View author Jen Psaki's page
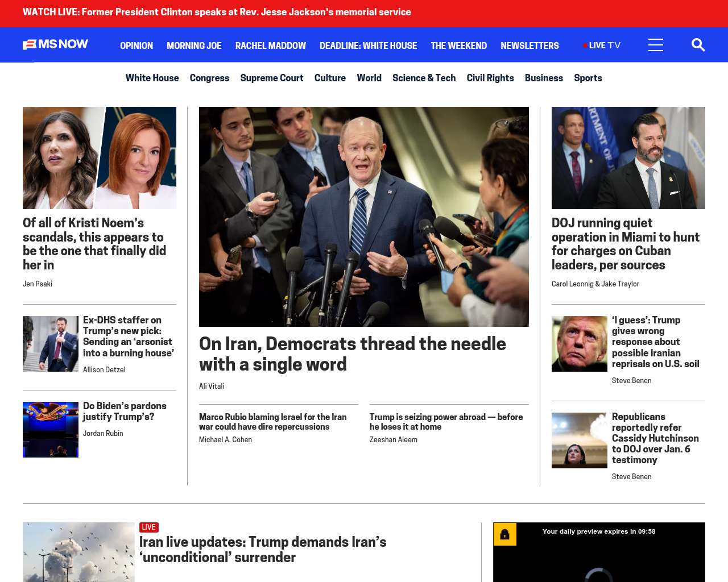This screenshot has height=582, width=728. pos(38,284)
